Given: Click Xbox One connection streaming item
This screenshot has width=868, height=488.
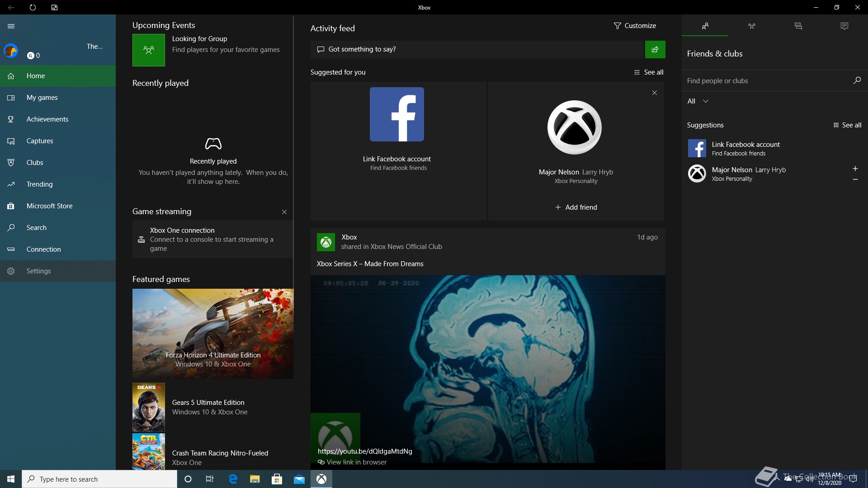Looking at the screenshot, I should pyautogui.click(x=212, y=239).
